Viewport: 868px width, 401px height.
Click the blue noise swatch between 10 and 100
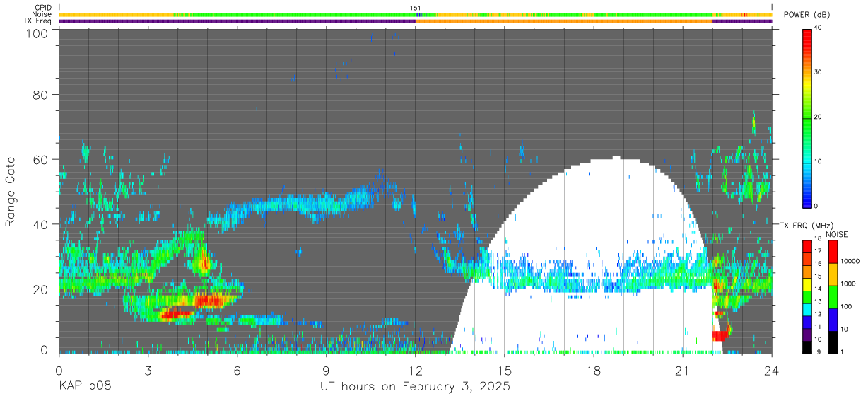coord(832,319)
